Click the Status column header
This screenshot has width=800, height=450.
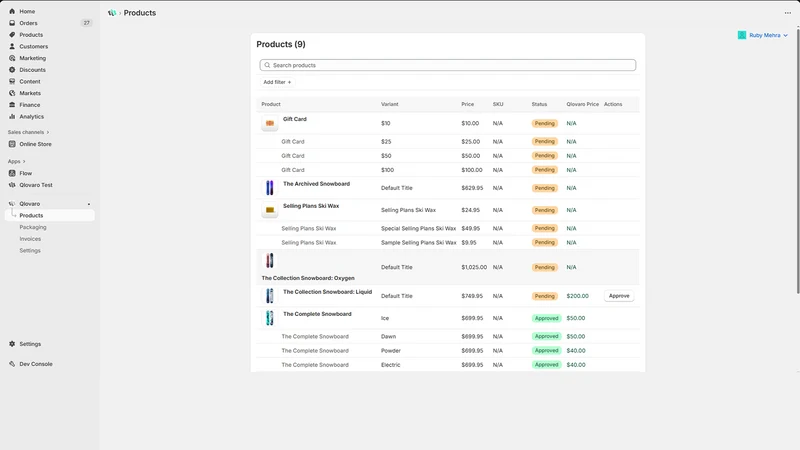(x=539, y=104)
